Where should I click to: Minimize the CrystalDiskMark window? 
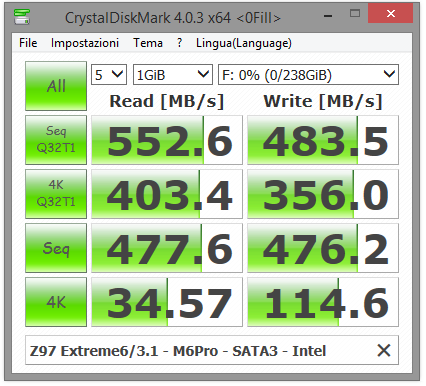coord(328,15)
